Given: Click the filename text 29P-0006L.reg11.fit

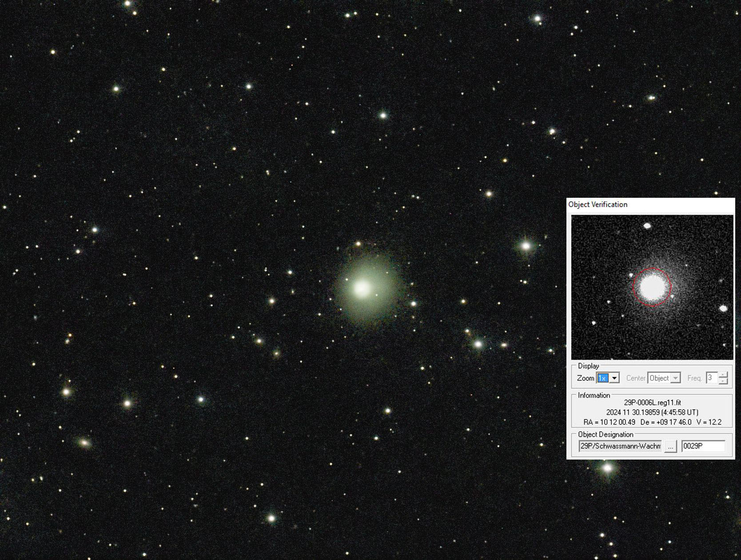Looking at the screenshot, I should click(652, 403).
